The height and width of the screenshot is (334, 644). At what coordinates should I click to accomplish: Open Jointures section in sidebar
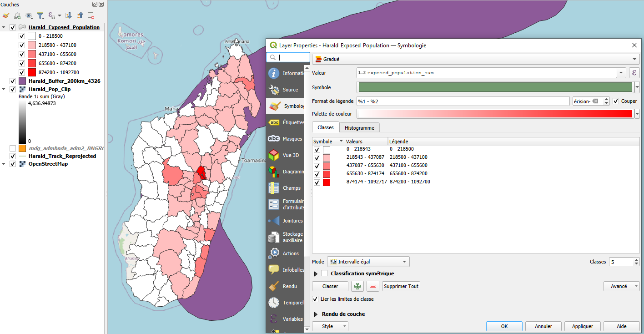point(285,221)
